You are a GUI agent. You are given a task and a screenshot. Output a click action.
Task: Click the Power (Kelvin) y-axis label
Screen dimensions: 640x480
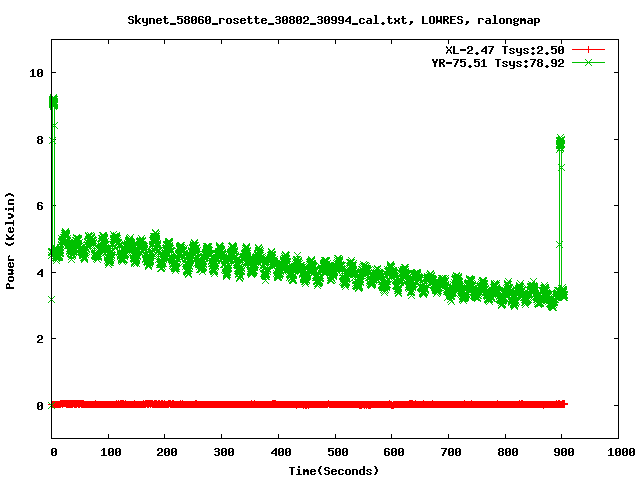tap(10, 240)
